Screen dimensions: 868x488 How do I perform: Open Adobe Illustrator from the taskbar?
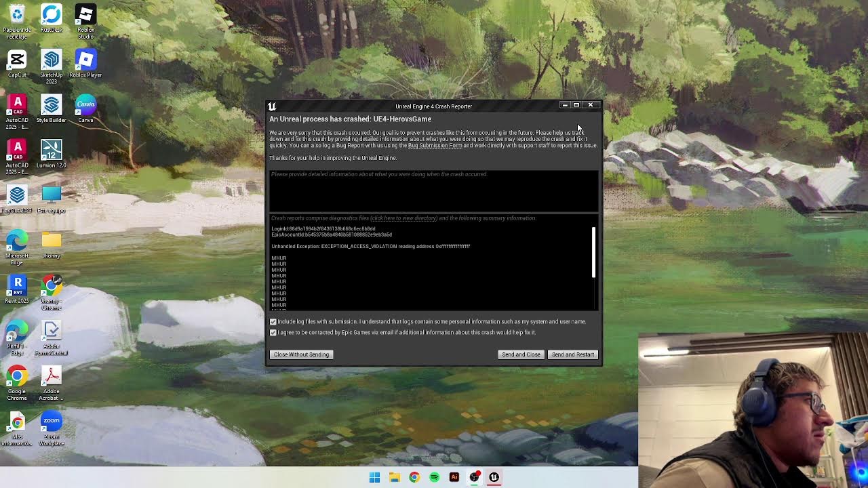(454, 477)
